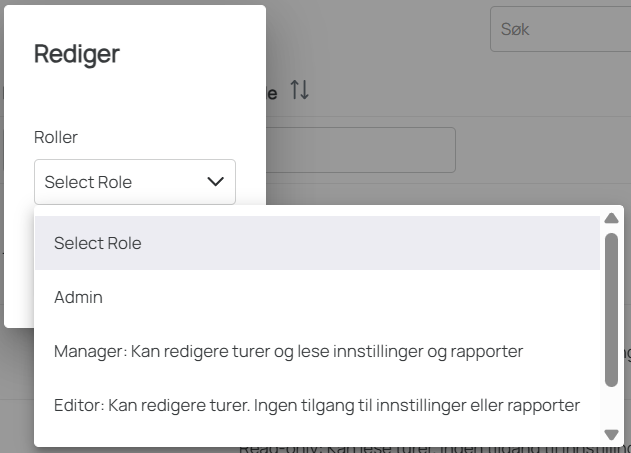Click the scrollbar track below the thumb
Screen dimensions: 631x453
click(x=611, y=407)
